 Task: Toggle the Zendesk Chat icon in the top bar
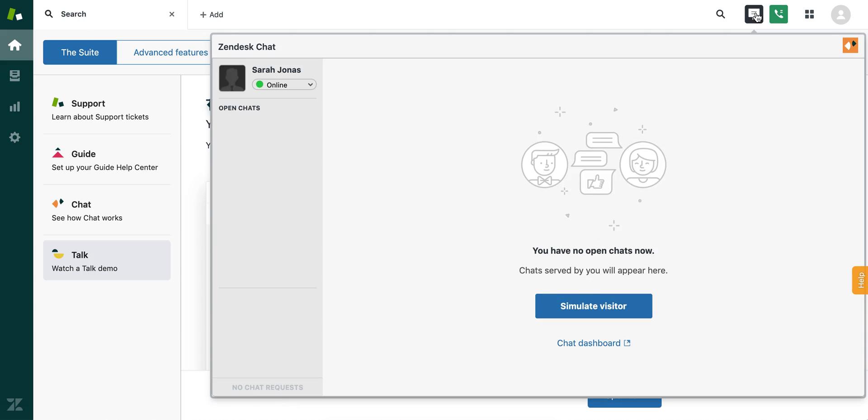click(x=754, y=14)
